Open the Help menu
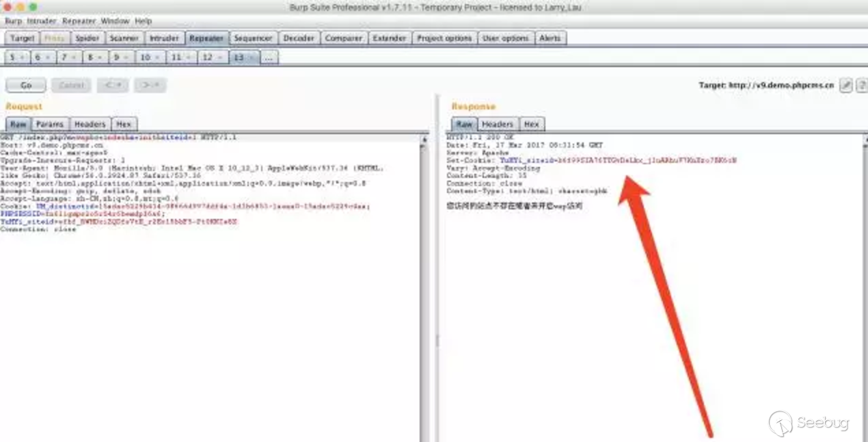This screenshot has height=442, width=868. tap(143, 21)
